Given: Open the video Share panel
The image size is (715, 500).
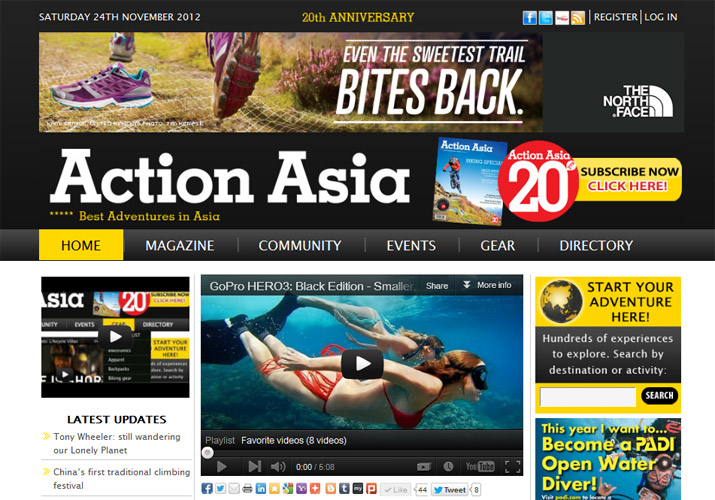Looking at the screenshot, I should pyautogui.click(x=437, y=285).
